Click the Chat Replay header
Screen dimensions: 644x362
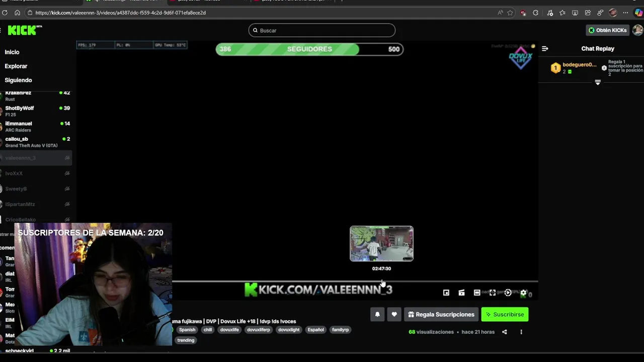click(598, 49)
